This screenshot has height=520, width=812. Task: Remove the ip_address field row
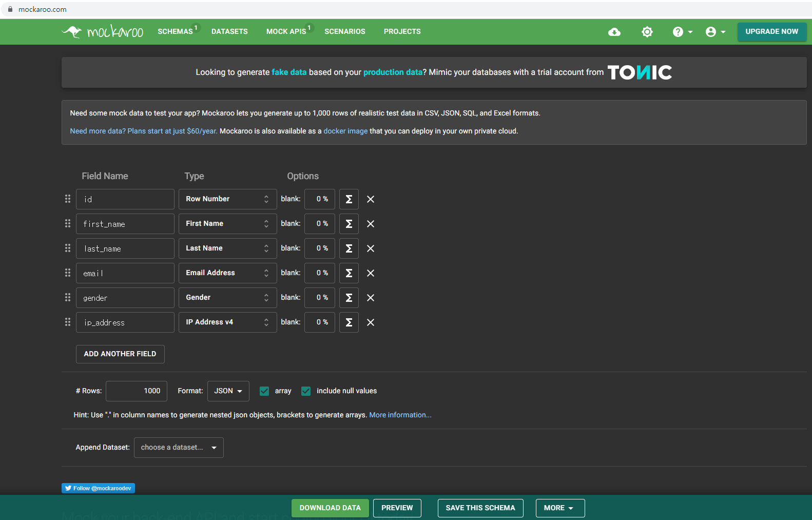pos(371,322)
